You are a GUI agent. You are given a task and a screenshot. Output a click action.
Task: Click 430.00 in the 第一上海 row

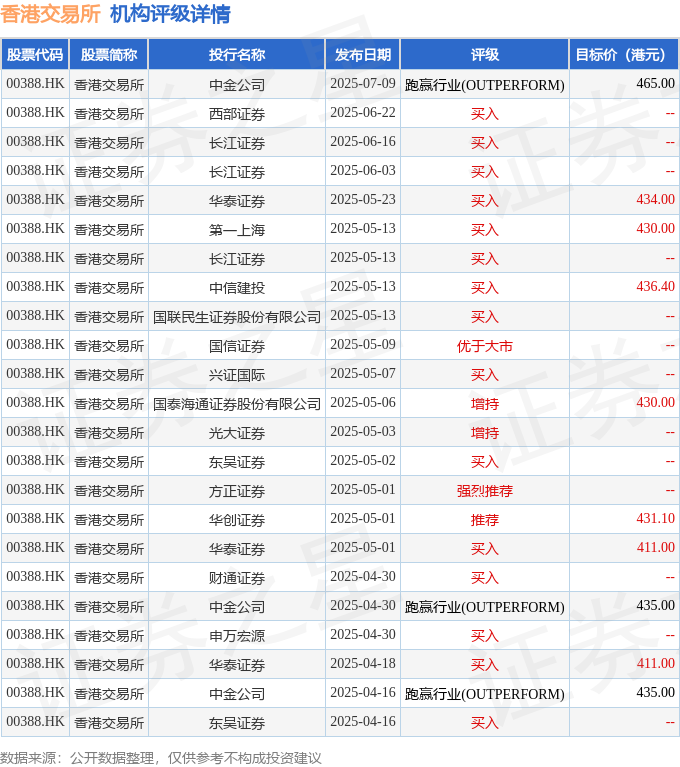(656, 228)
